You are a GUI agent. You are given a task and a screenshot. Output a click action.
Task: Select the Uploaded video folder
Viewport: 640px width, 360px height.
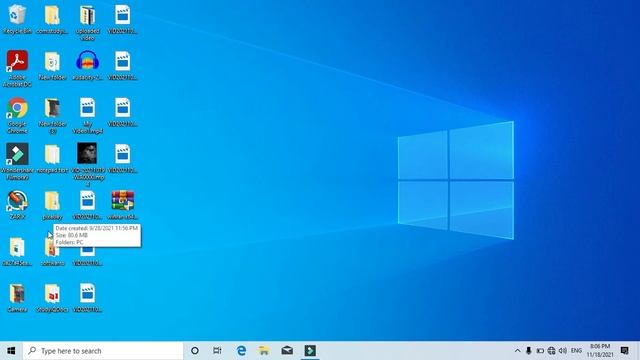coord(87,22)
